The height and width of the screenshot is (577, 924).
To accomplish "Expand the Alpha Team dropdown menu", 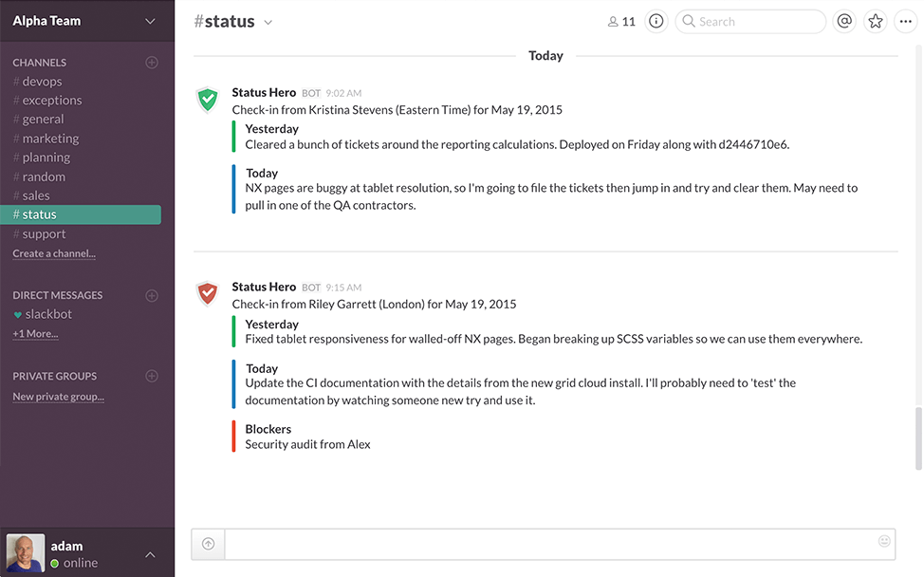I will pyautogui.click(x=150, y=21).
